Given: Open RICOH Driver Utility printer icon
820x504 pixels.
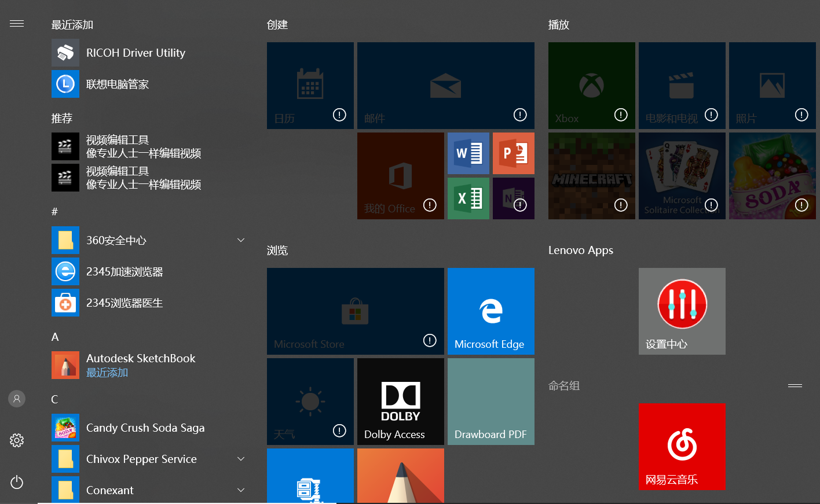Looking at the screenshot, I should point(65,53).
